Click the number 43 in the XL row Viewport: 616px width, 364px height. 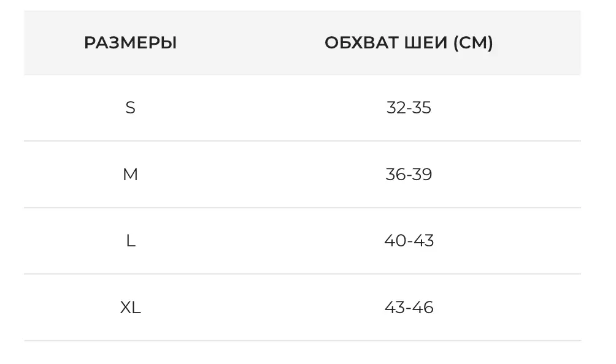(x=395, y=307)
